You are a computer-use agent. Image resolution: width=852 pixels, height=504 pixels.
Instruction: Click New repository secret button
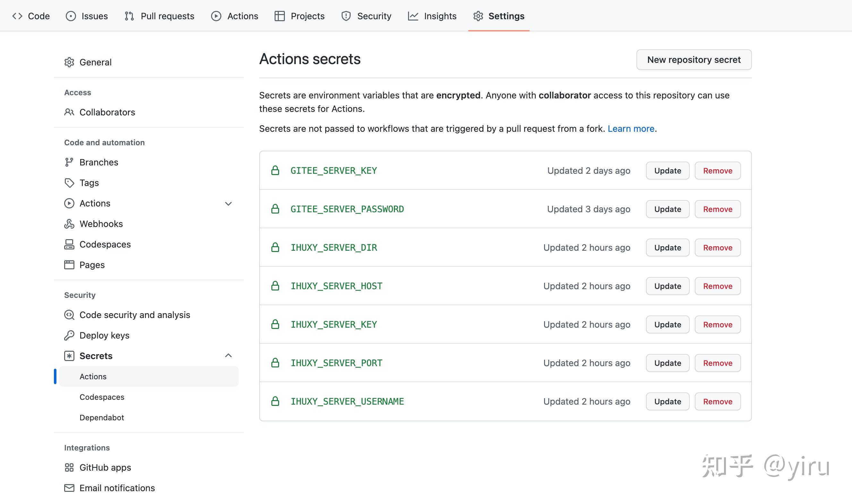click(694, 59)
